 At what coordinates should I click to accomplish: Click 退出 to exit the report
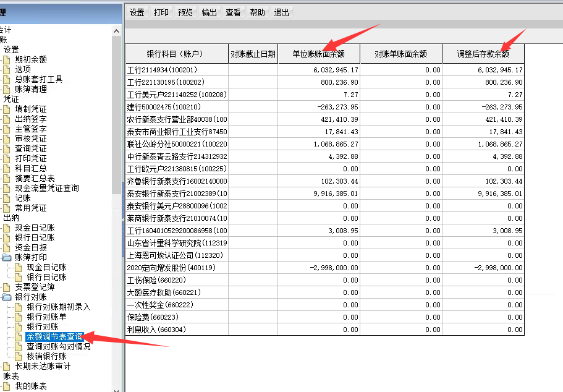(281, 12)
